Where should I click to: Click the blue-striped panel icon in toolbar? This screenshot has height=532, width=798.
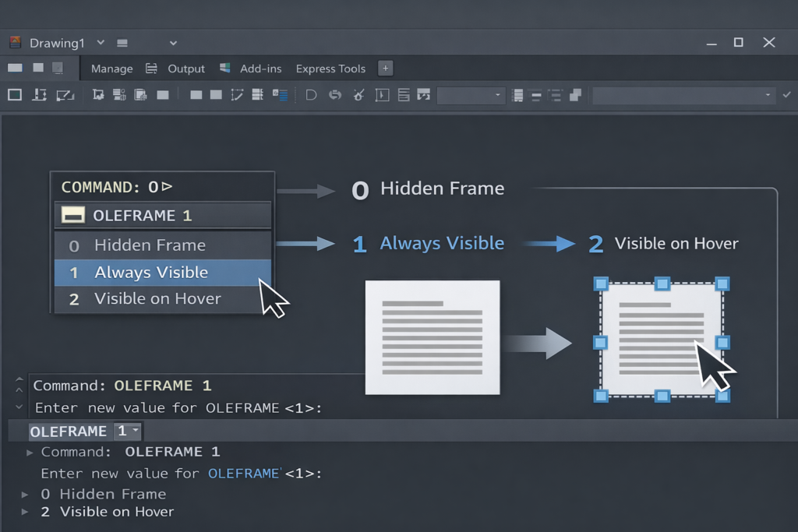[x=280, y=95]
